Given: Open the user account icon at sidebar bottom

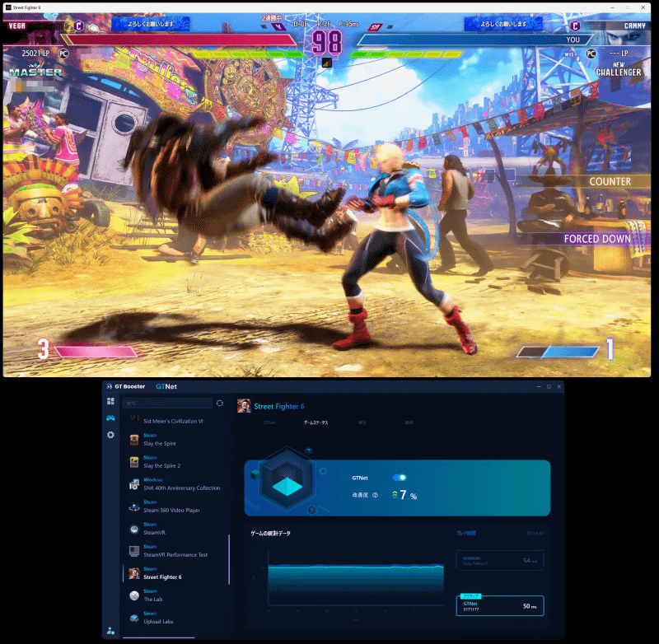Looking at the screenshot, I should (x=110, y=631).
